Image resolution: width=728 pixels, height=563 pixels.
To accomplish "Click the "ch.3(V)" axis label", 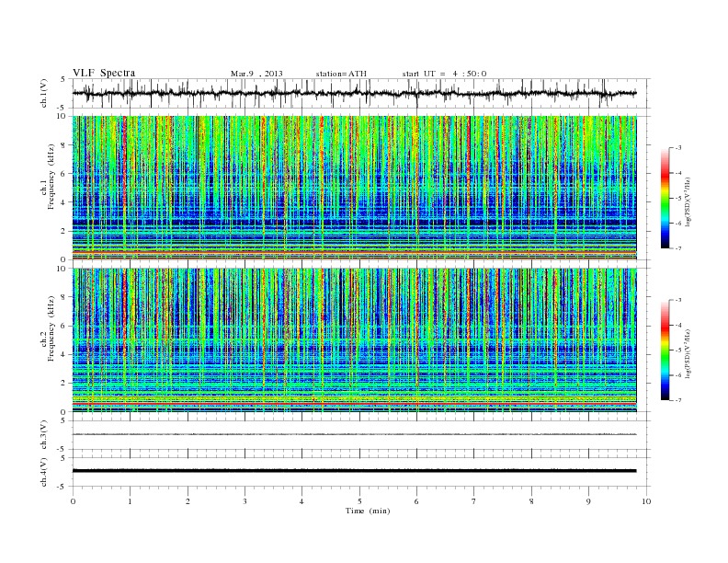I will tap(44, 435).
